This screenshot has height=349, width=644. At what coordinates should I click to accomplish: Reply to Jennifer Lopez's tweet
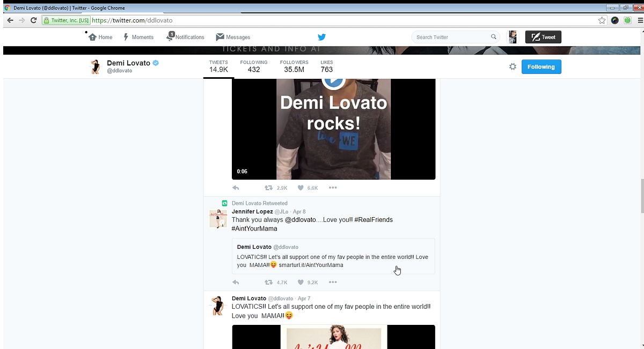(236, 283)
